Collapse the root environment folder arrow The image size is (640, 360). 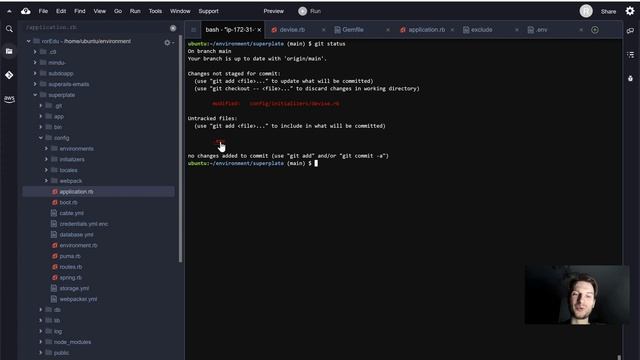click(x=29, y=41)
